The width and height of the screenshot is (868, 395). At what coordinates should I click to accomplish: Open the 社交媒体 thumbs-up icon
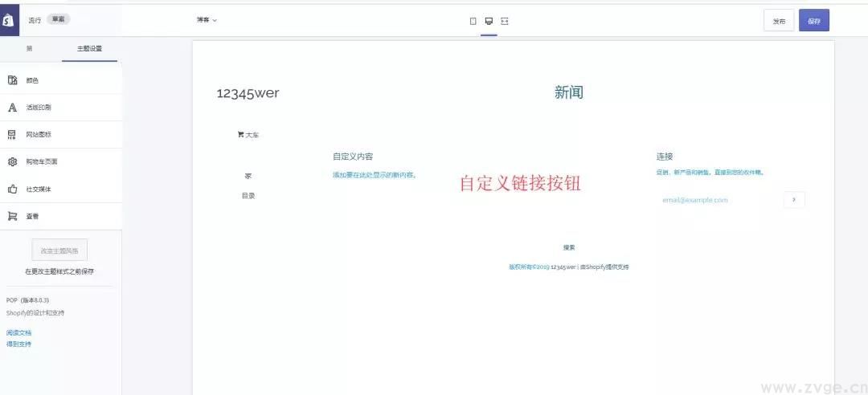point(13,189)
